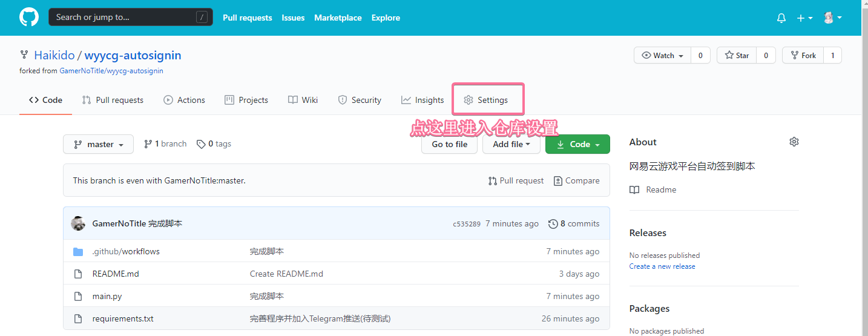868x336 pixels.
Task: Focus the Search or jump to field
Action: (x=131, y=17)
